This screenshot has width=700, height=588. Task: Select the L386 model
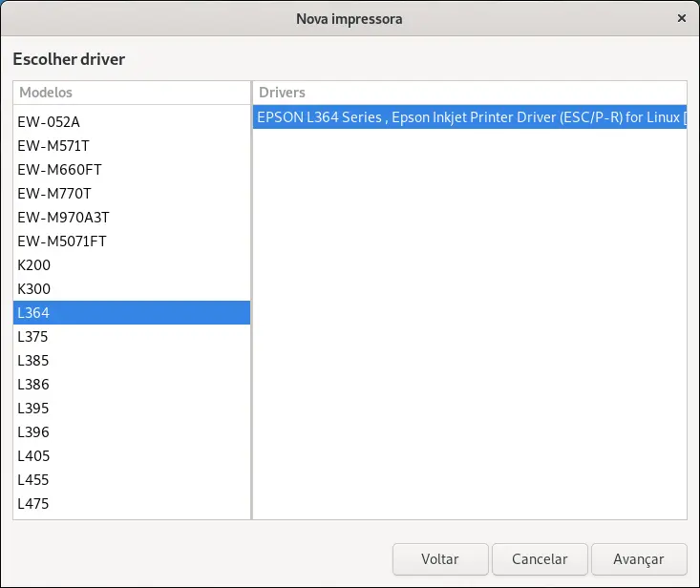coord(132,385)
